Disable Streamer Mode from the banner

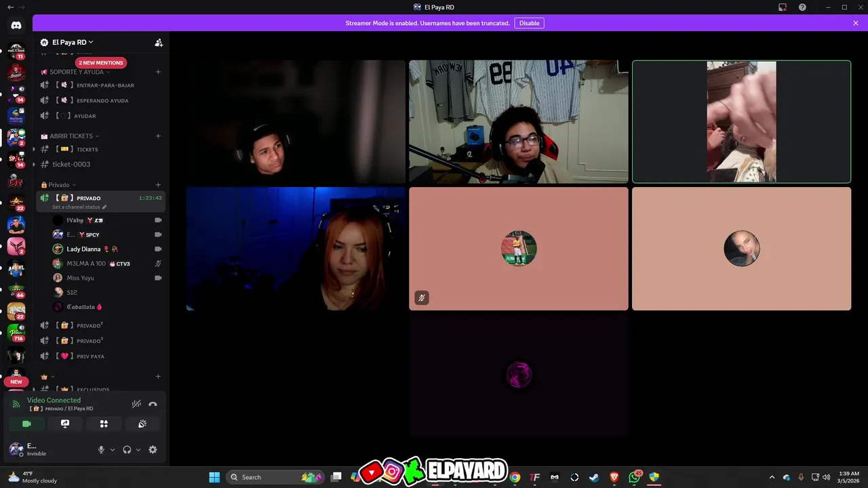pyautogui.click(x=529, y=23)
